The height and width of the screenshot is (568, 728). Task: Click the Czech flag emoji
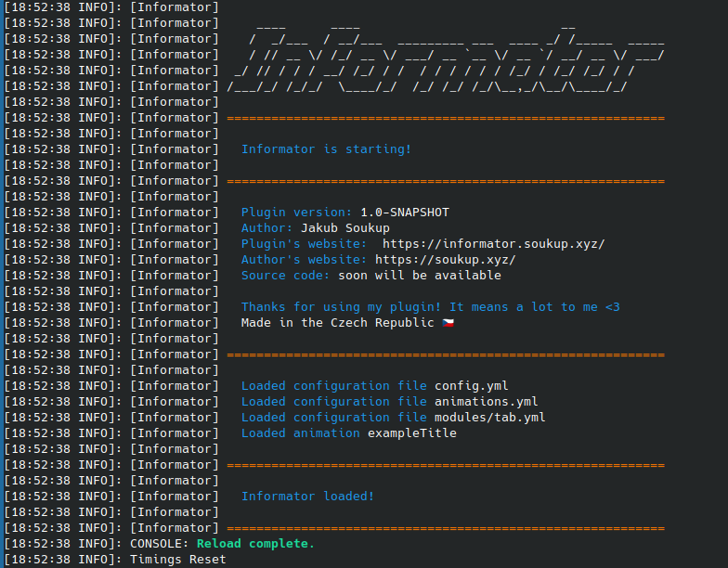click(x=448, y=323)
